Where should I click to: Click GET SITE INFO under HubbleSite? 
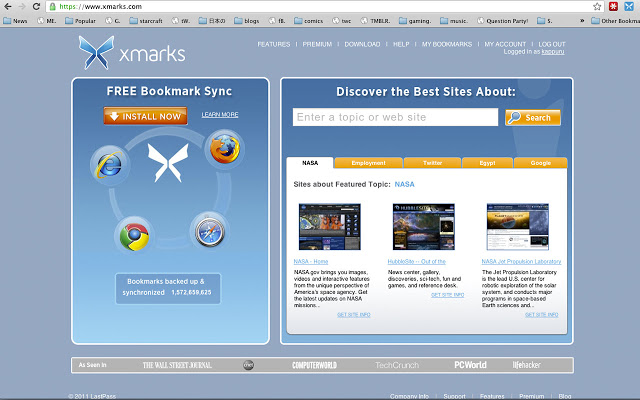click(x=448, y=295)
